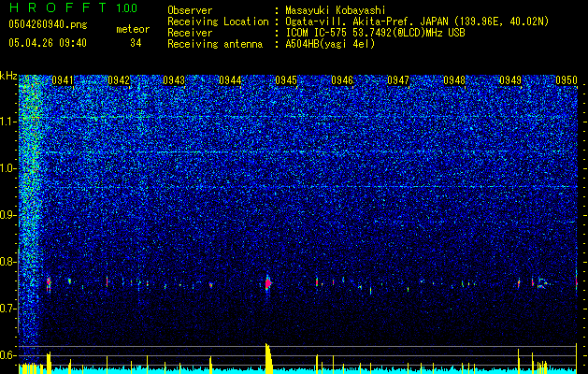Click the 0.6 frequency axis label
The height and width of the screenshot is (374, 588).
pos(7,355)
